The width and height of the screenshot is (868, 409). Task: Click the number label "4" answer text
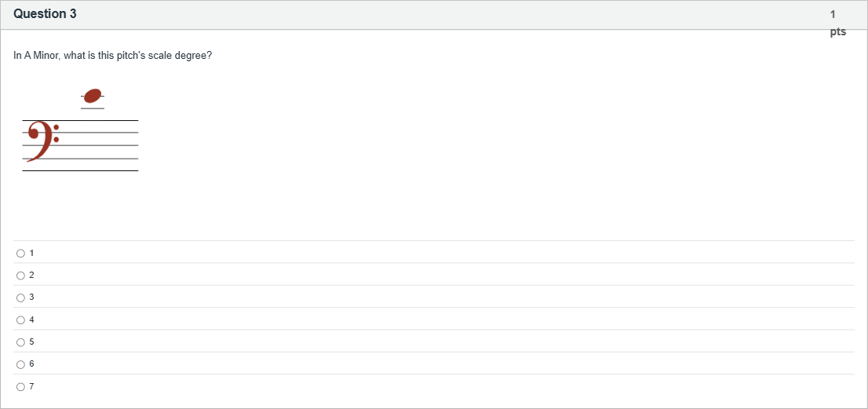coord(32,320)
